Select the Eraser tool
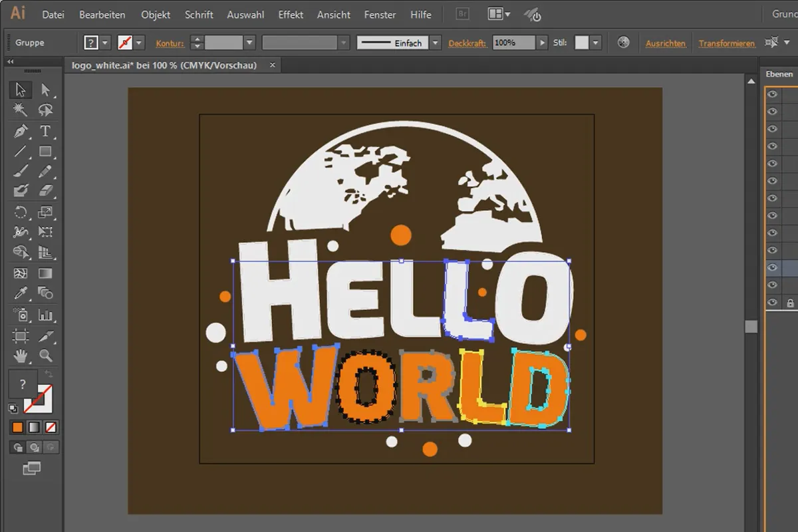Image resolution: width=798 pixels, height=532 pixels. click(45, 192)
